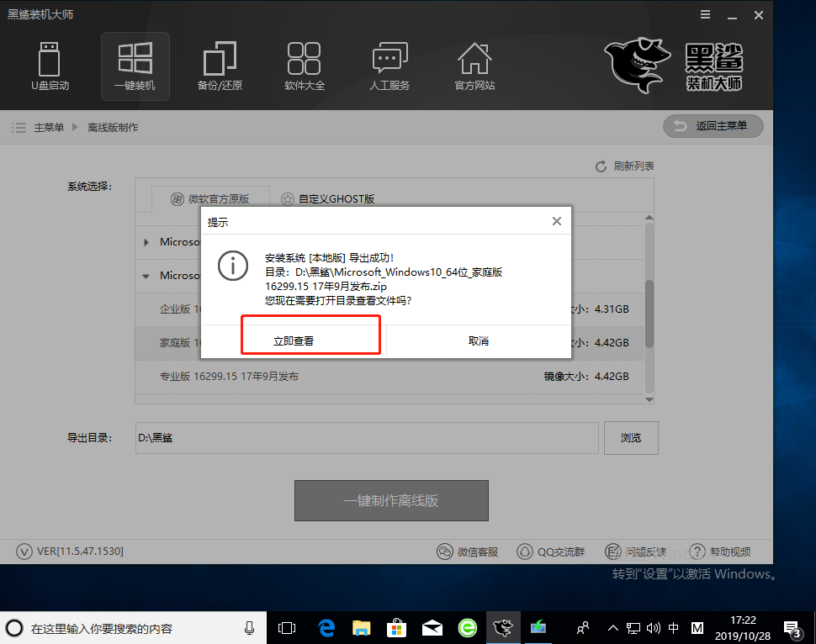
Task: Open 微信客服 WeChat support
Action: coord(468,552)
